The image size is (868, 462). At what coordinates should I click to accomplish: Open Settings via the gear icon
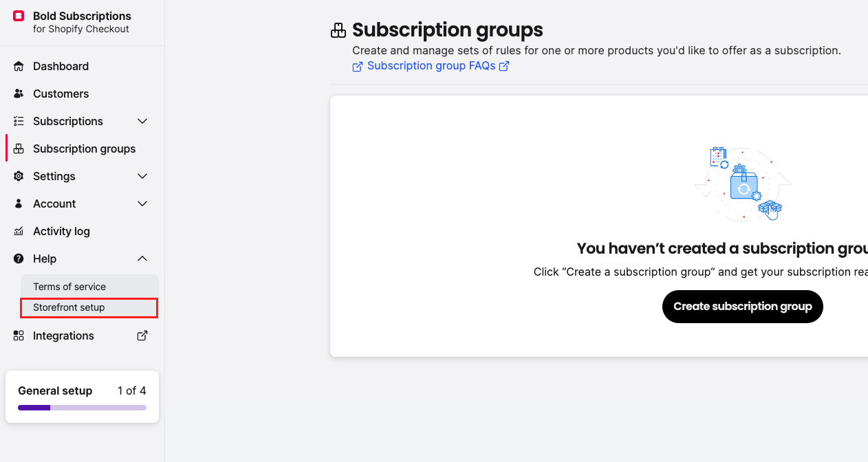point(18,176)
